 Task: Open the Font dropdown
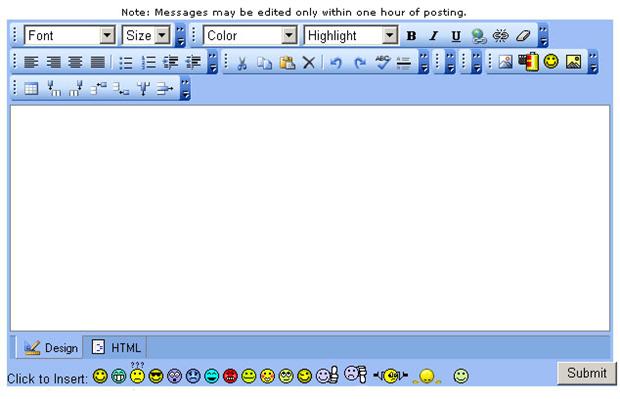point(70,36)
